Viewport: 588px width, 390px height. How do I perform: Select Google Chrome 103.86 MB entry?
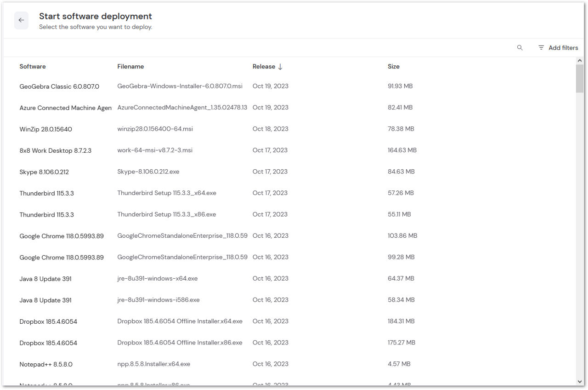coord(289,236)
